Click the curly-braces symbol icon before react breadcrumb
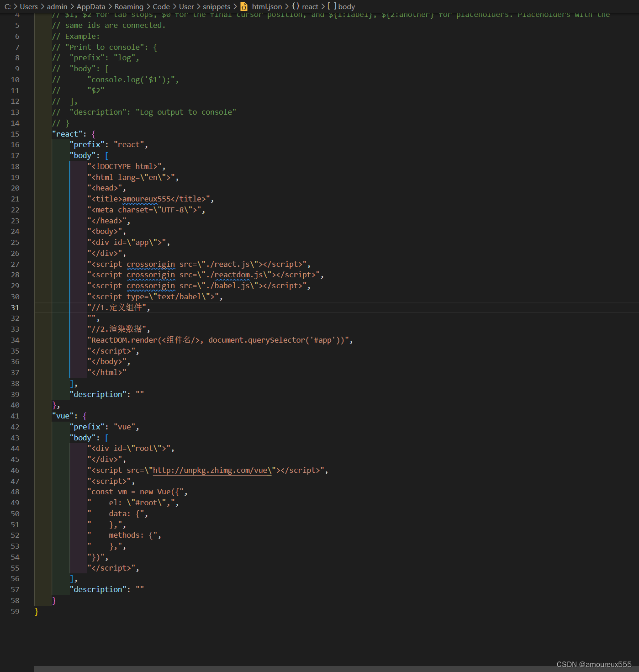 click(x=296, y=6)
